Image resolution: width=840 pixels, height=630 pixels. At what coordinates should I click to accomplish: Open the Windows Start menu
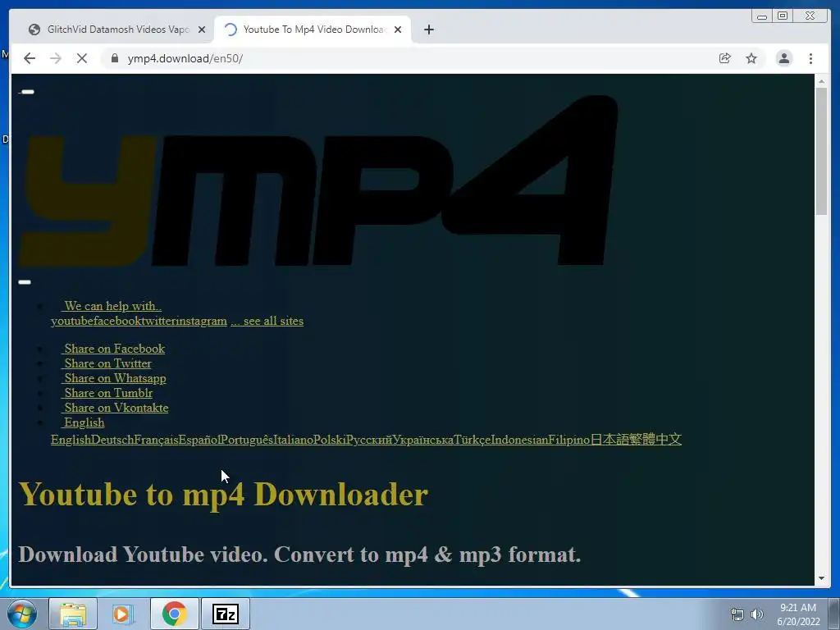pos(22,614)
